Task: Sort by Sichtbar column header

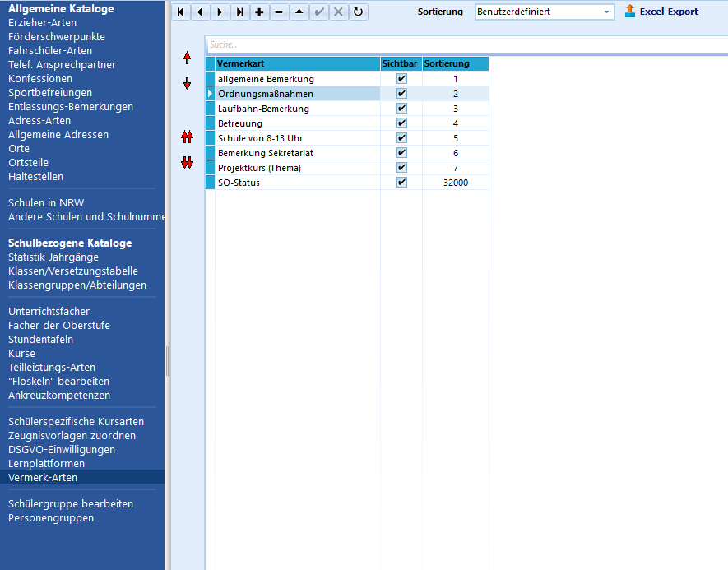Action: 401,63
